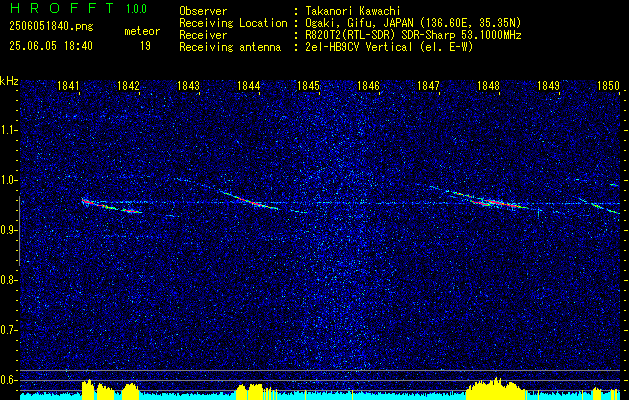Click antenna 2el-HB9CV Vertical text
The height and width of the screenshot is (400, 629).
coord(389,47)
